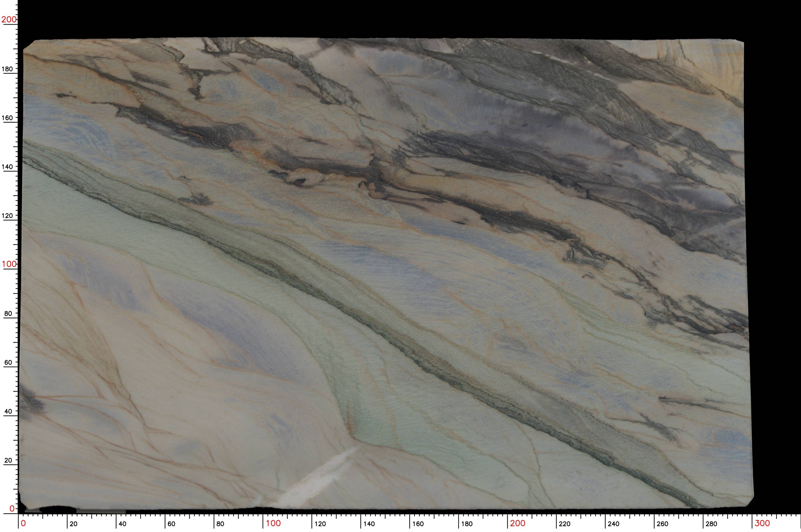Click the 120 label on the vertical ruler
This screenshot has width=801, height=532.
(x=7, y=215)
